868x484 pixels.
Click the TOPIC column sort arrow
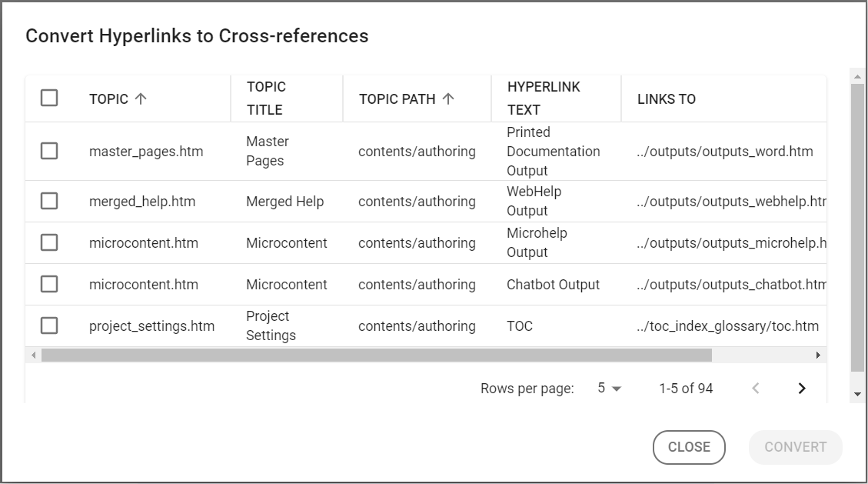pos(141,98)
